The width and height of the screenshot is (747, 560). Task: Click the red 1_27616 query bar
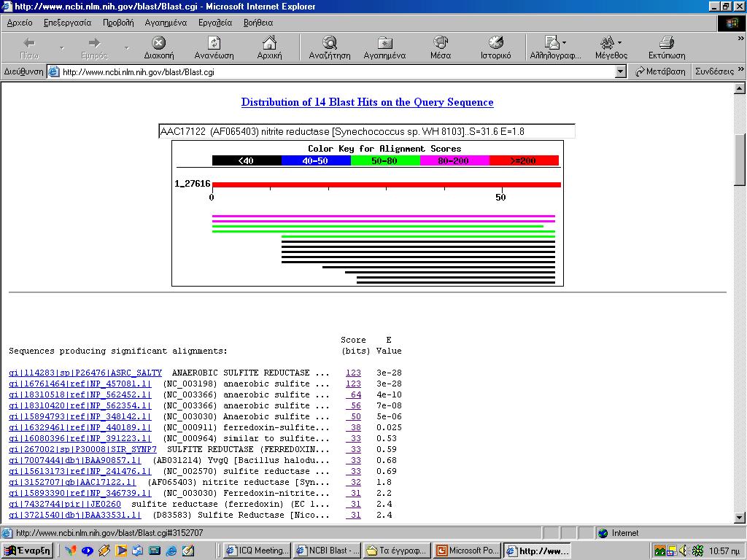pos(387,184)
